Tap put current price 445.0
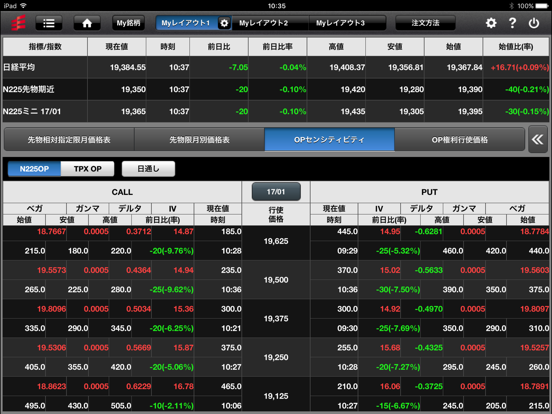552x414 pixels. click(347, 232)
